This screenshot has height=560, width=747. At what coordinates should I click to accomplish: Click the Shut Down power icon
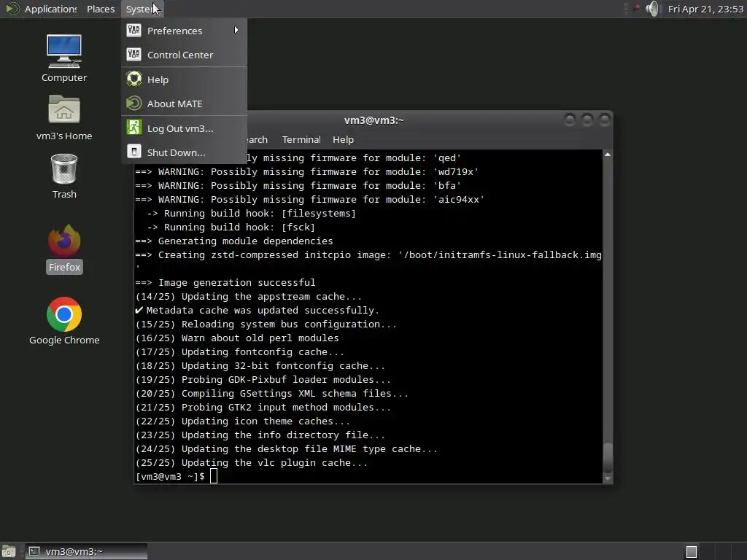(134, 152)
